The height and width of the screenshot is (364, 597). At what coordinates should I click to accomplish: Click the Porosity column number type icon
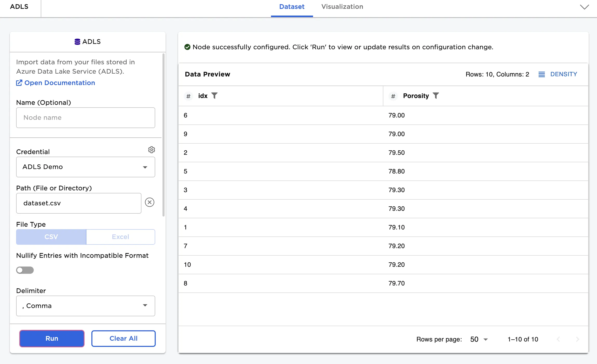(393, 96)
